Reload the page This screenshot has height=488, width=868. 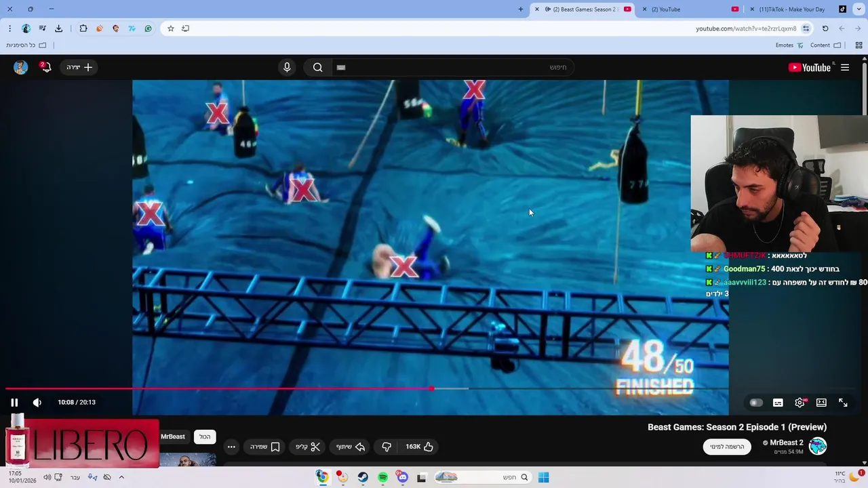coord(825,28)
